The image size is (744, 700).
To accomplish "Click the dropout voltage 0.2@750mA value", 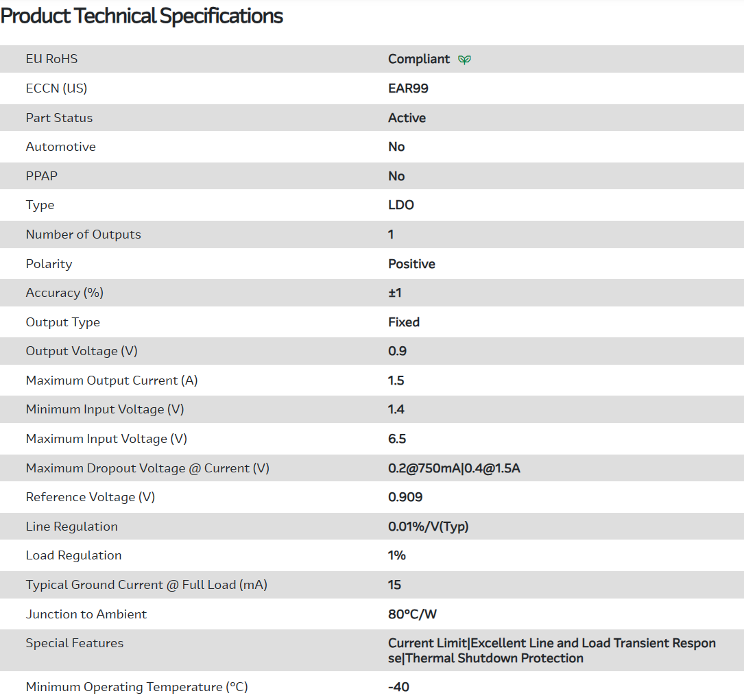I will [424, 468].
